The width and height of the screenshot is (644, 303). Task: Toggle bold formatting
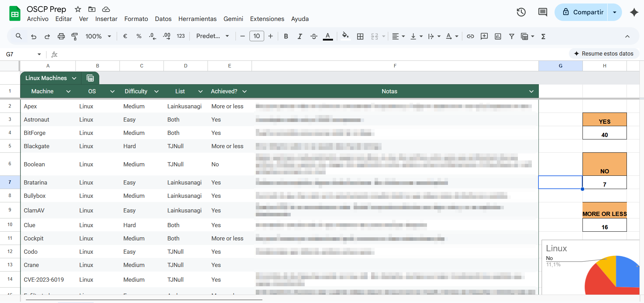(286, 36)
